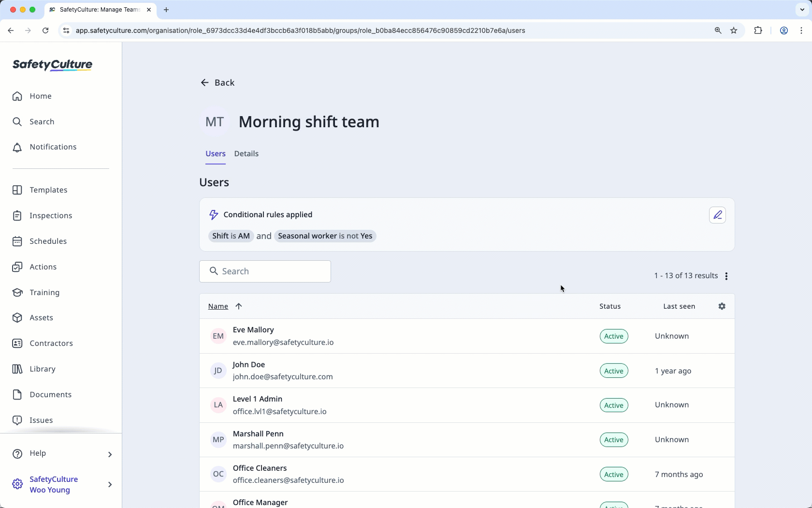
Task: Click the Status column header
Action: coord(610,306)
